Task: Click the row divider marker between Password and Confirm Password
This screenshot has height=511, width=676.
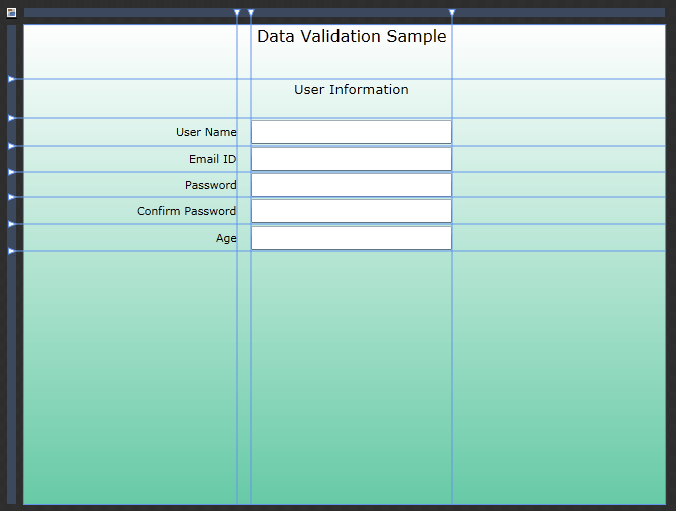Action: [x=12, y=197]
